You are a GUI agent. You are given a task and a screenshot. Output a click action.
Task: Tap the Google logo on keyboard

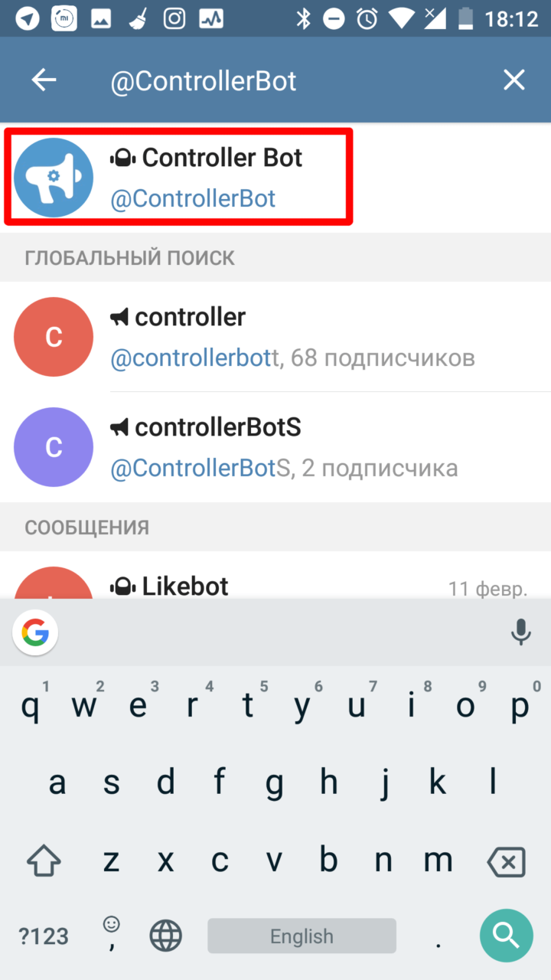(x=35, y=632)
